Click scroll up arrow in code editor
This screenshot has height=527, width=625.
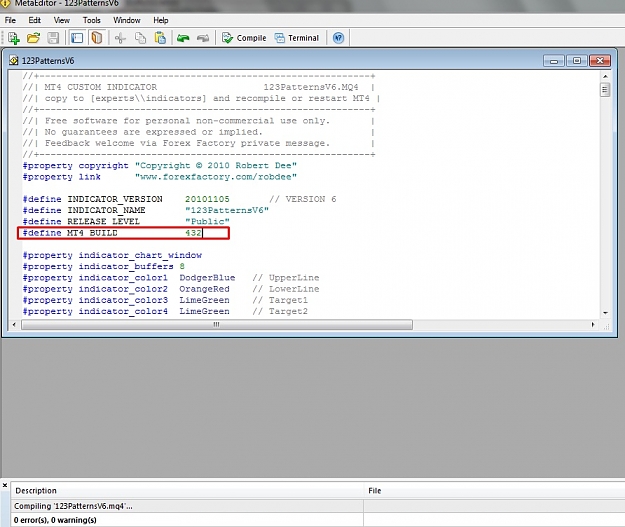(x=605, y=76)
